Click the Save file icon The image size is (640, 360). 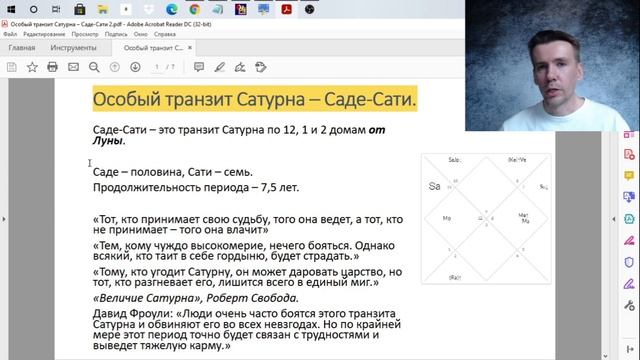[x=11, y=67]
